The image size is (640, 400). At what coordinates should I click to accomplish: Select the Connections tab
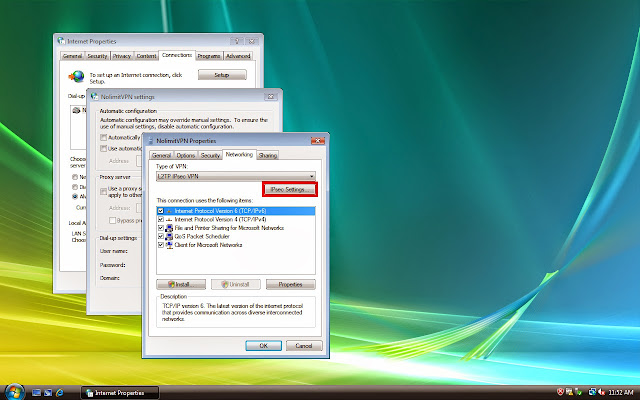tap(177, 55)
